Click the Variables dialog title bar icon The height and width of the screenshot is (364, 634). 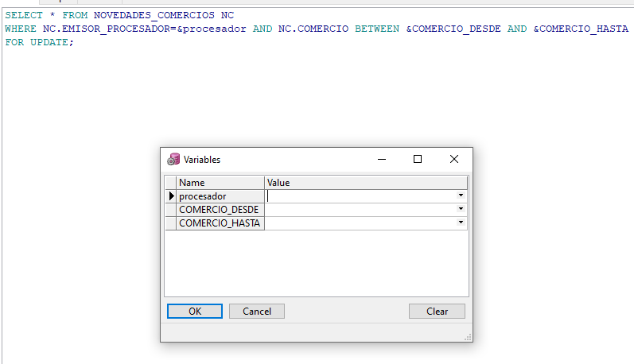click(173, 159)
